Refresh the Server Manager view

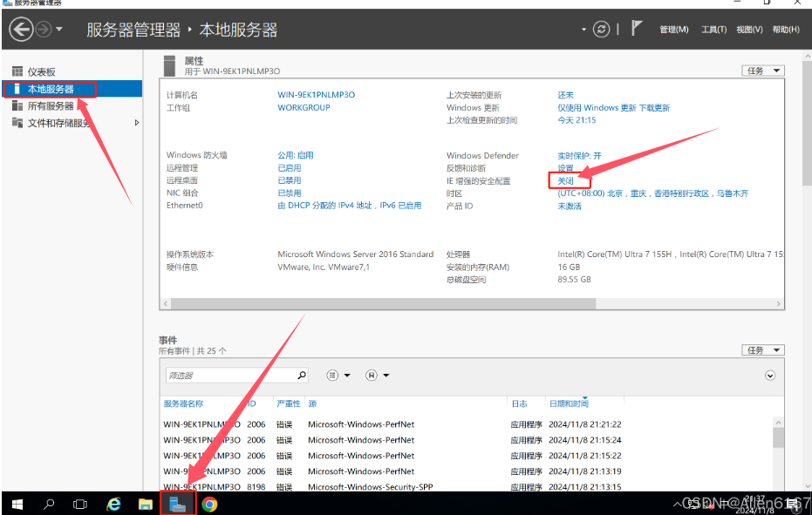pyautogui.click(x=601, y=29)
